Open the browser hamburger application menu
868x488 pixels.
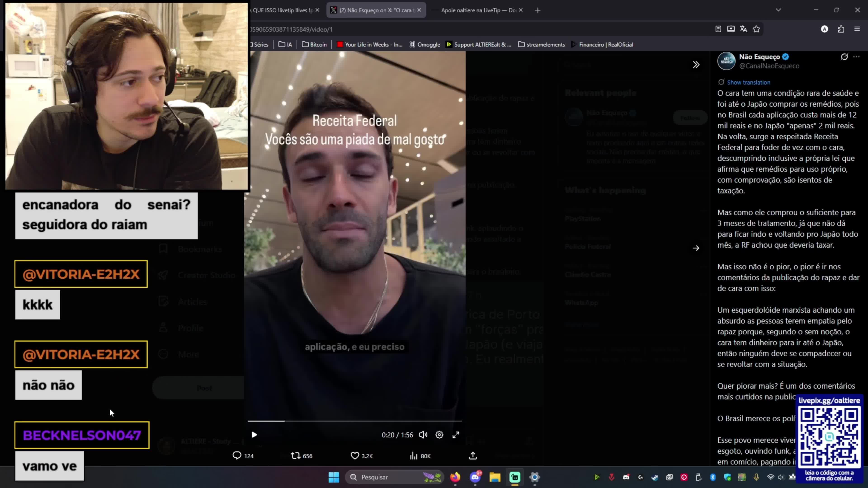(857, 29)
